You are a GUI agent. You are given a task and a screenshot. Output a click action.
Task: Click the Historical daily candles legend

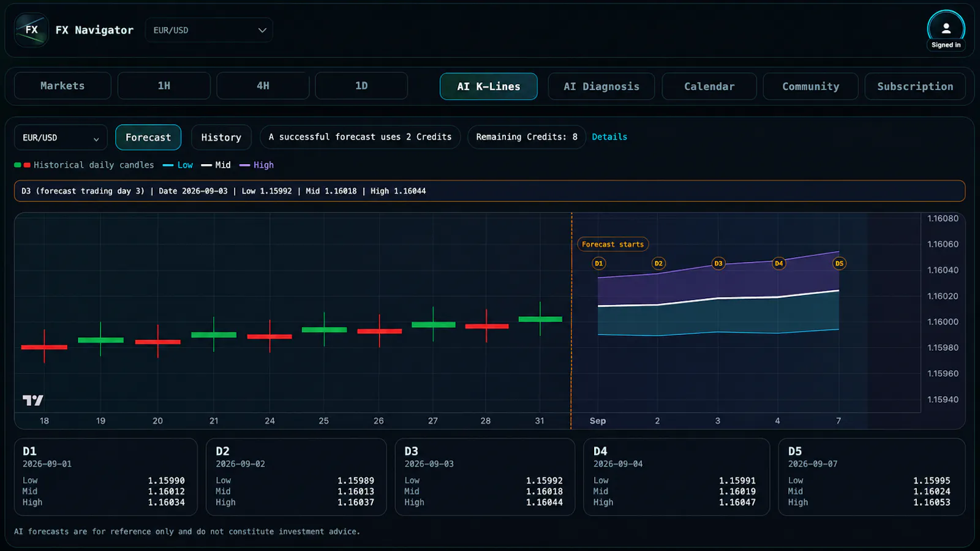pos(84,165)
